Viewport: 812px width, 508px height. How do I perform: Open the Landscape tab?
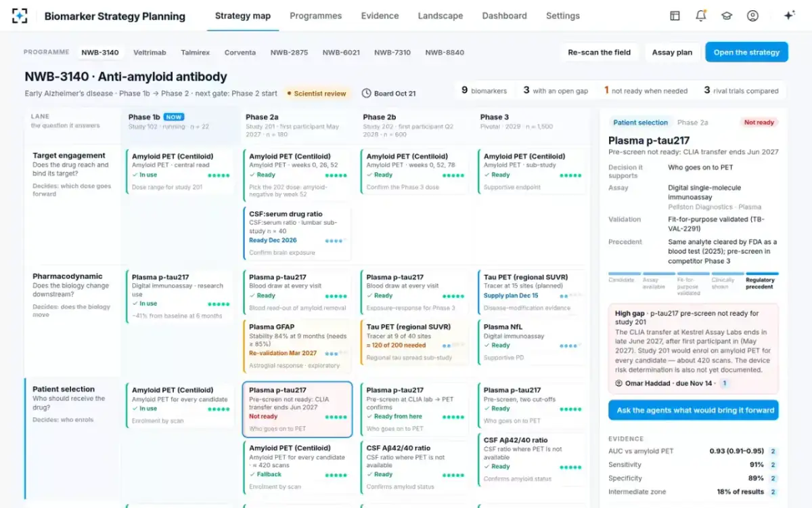tap(441, 16)
